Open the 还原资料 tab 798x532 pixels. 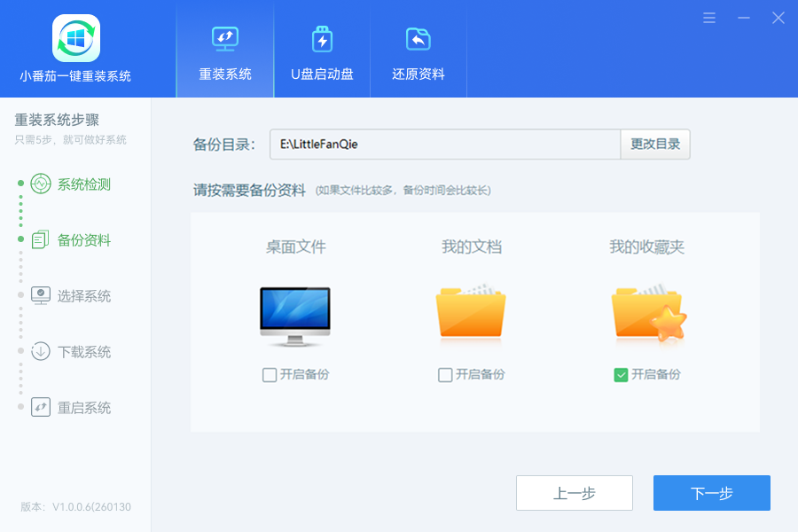419,49
